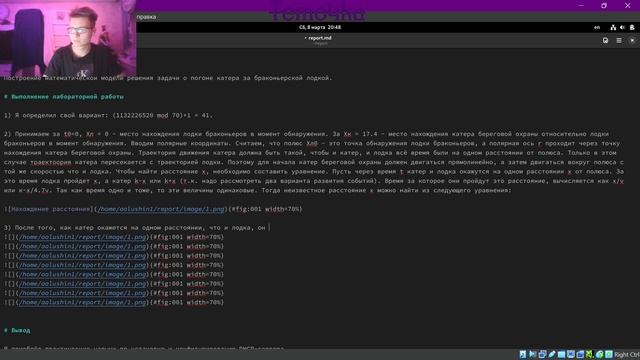Click the network icon in GNOME top bar
Viewport: 640px width, 360px height.
pyautogui.click(x=613, y=27)
